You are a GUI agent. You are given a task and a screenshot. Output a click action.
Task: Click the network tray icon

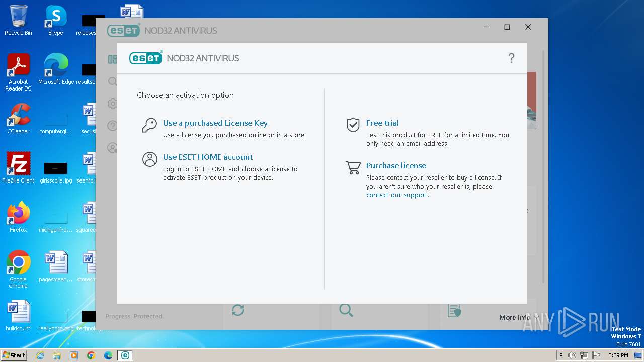pyautogui.click(x=584, y=355)
